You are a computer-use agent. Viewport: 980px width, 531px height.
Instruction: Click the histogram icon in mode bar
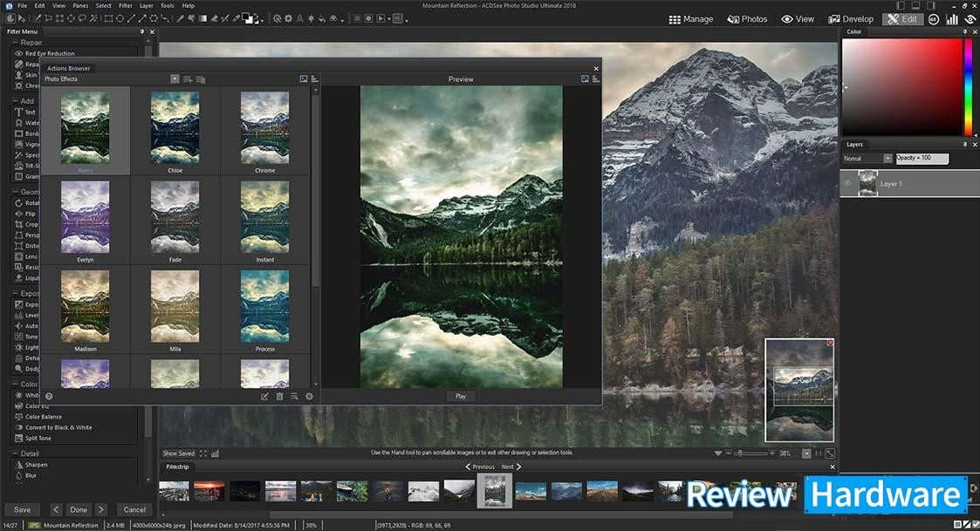click(952, 18)
